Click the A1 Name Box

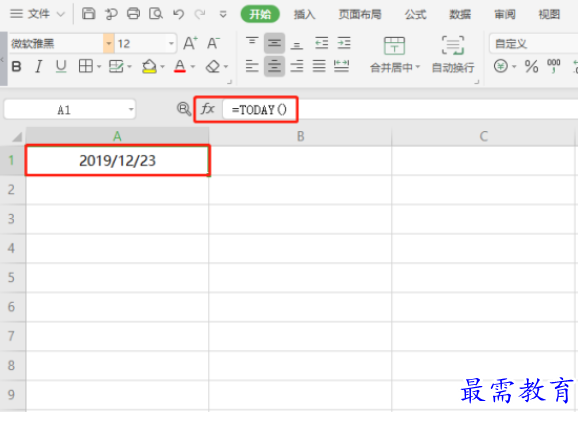(x=70, y=109)
